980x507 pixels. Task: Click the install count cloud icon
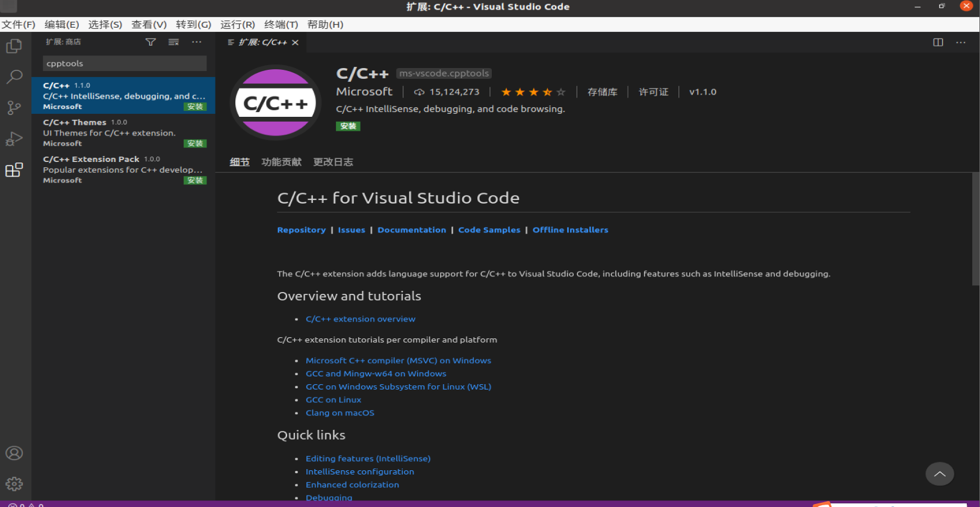click(419, 92)
